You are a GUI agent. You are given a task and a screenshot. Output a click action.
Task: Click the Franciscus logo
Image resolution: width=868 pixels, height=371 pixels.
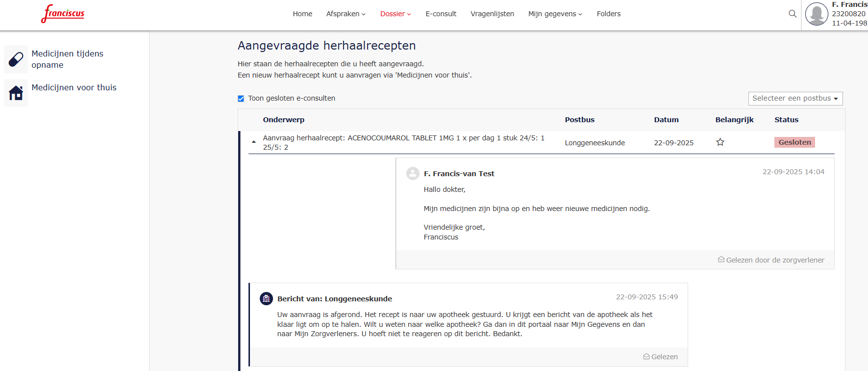coord(63,14)
